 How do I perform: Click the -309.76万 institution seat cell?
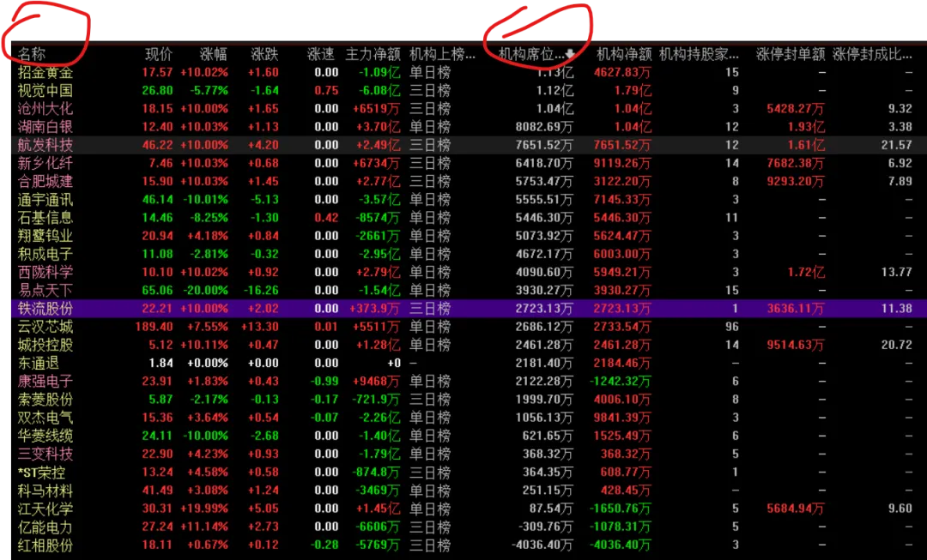[x=545, y=527]
